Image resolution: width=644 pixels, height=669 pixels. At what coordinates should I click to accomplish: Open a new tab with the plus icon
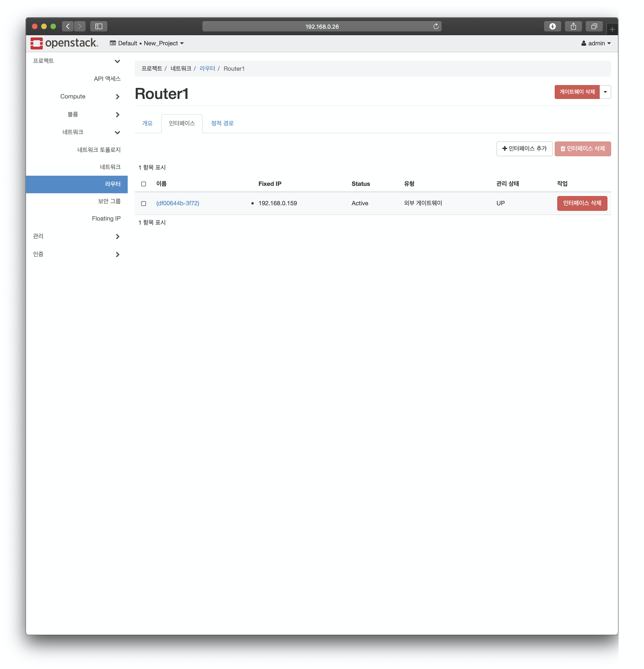pyautogui.click(x=612, y=30)
